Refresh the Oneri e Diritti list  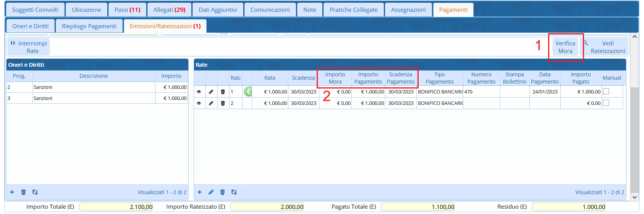tap(35, 192)
